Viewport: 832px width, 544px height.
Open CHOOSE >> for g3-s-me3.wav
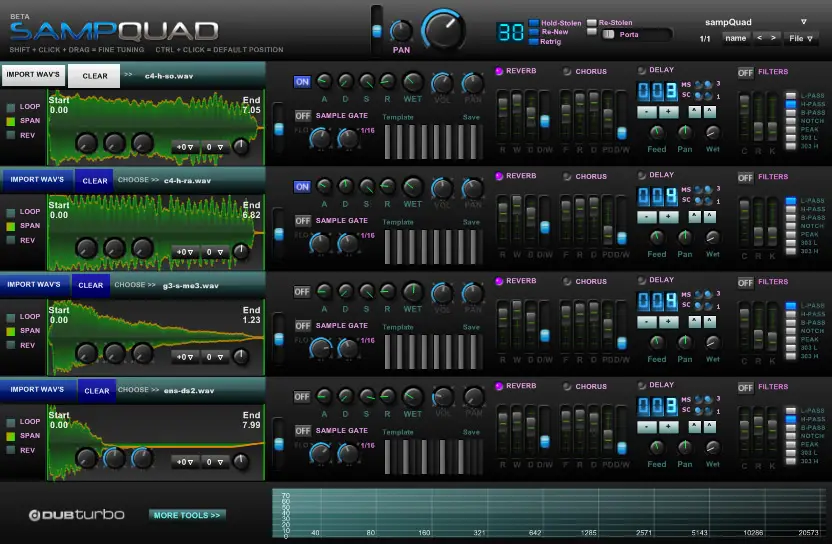(x=135, y=285)
